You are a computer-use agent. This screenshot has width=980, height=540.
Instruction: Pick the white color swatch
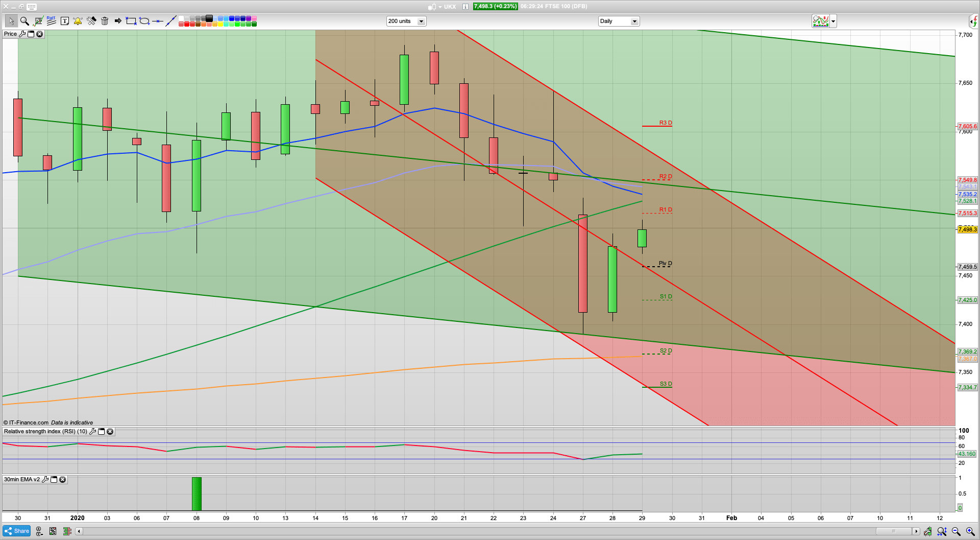point(181,18)
